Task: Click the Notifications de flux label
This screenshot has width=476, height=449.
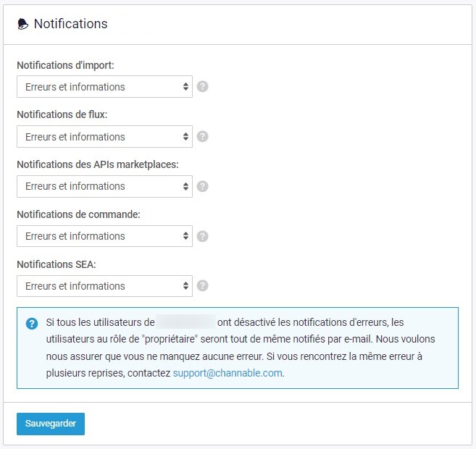Action: (x=62, y=114)
